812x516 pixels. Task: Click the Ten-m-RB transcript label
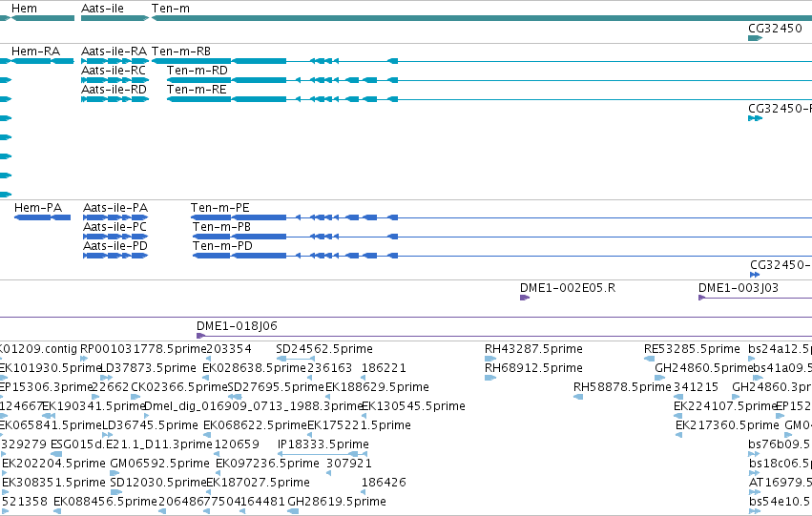point(181,52)
